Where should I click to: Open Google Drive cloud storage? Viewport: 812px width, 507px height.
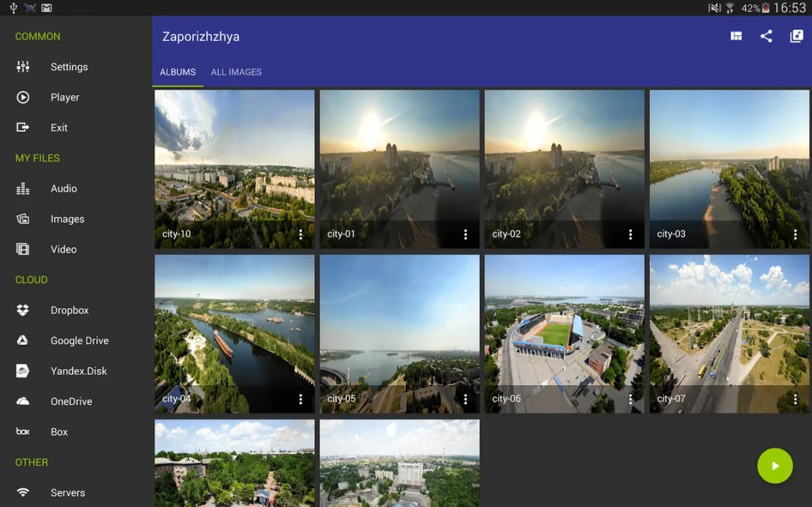coord(79,341)
